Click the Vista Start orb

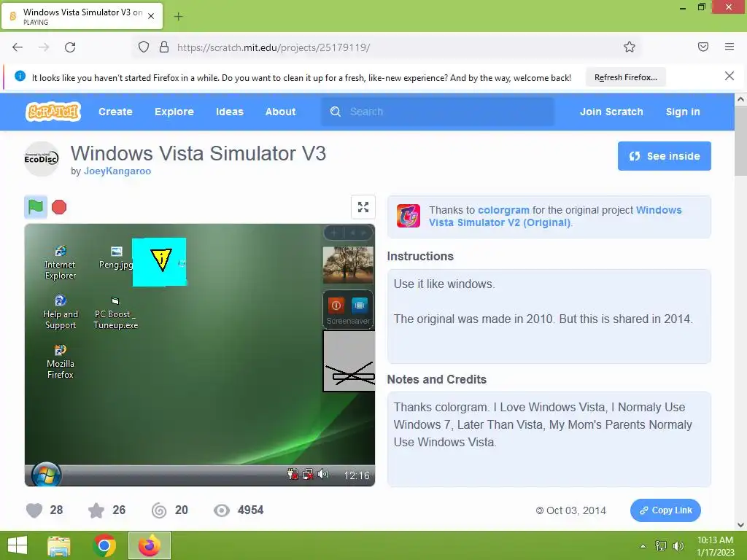(46, 475)
